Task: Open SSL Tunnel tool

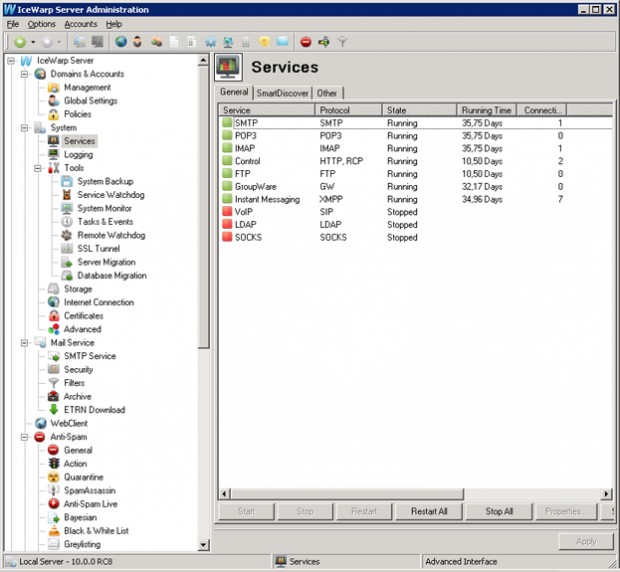Action: 98,249
